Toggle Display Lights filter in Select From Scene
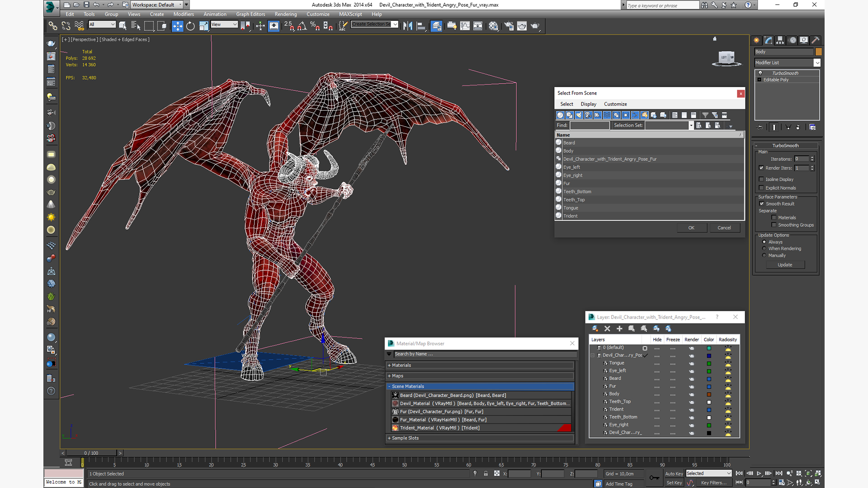868x488 pixels. pyautogui.click(x=579, y=115)
